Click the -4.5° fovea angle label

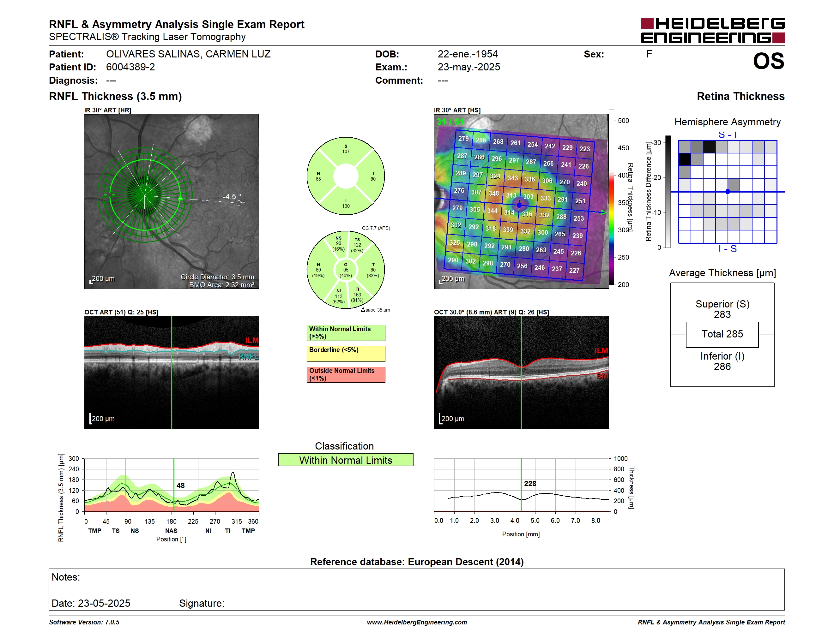(x=232, y=196)
